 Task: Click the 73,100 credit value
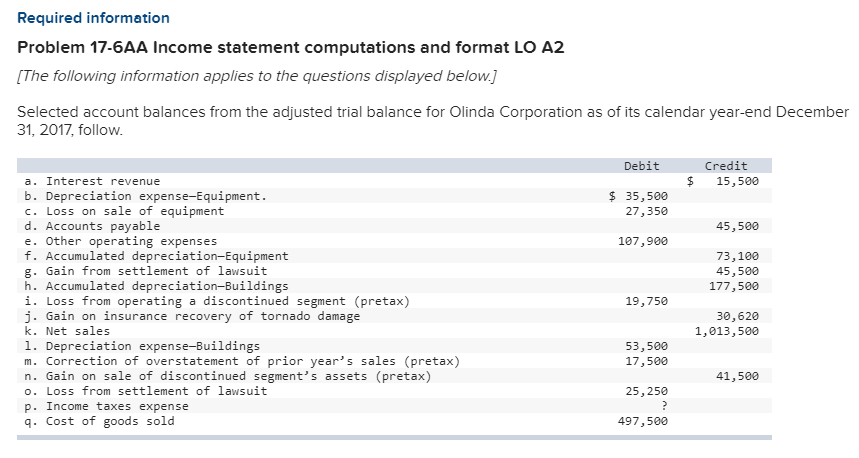pyautogui.click(x=737, y=256)
